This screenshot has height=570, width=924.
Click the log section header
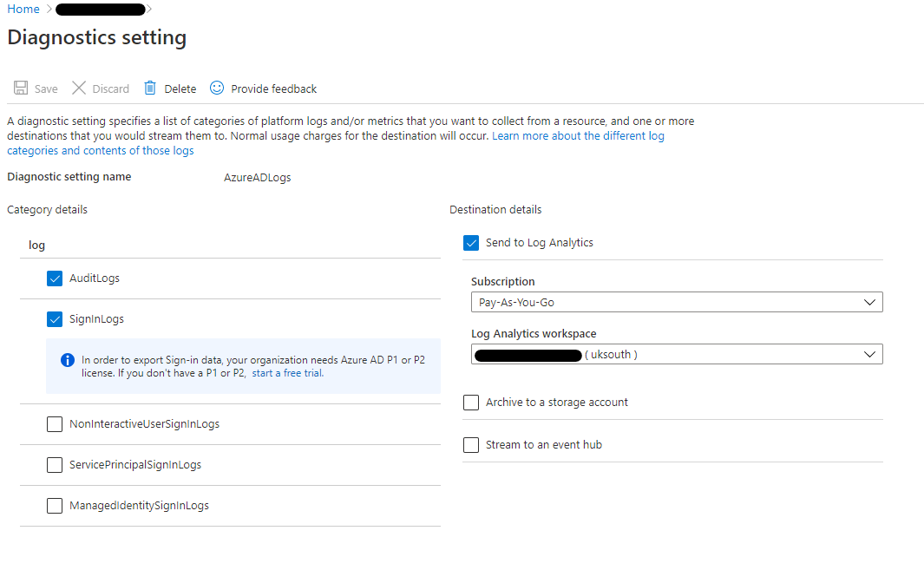[x=36, y=246]
